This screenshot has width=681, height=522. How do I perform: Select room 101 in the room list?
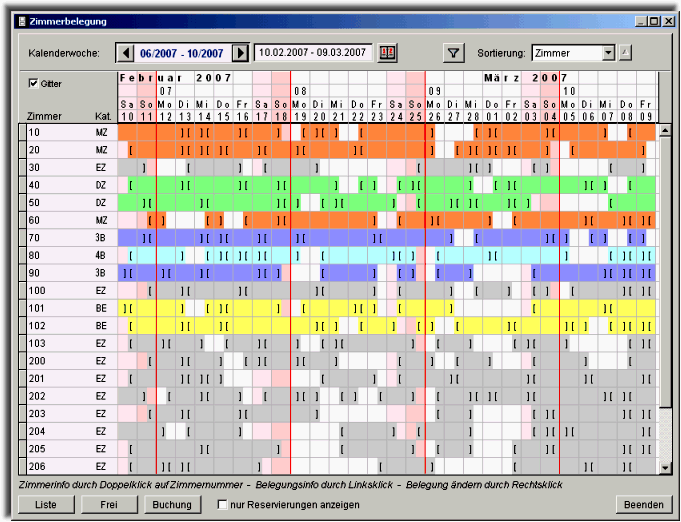tap(36, 308)
